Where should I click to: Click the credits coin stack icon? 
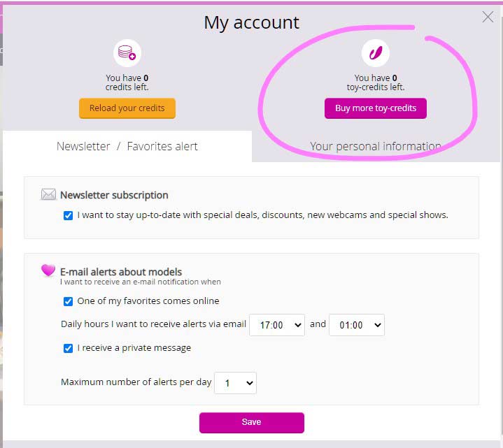point(127,53)
